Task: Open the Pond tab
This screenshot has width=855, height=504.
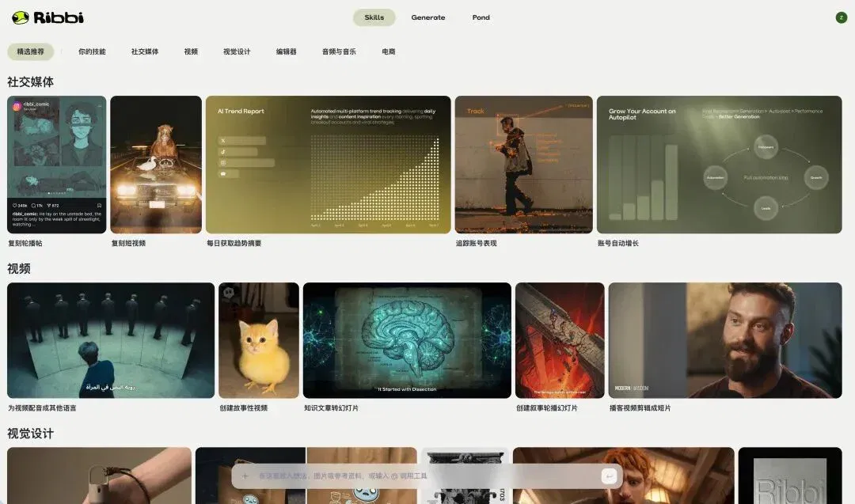Action: coord(481,17)
